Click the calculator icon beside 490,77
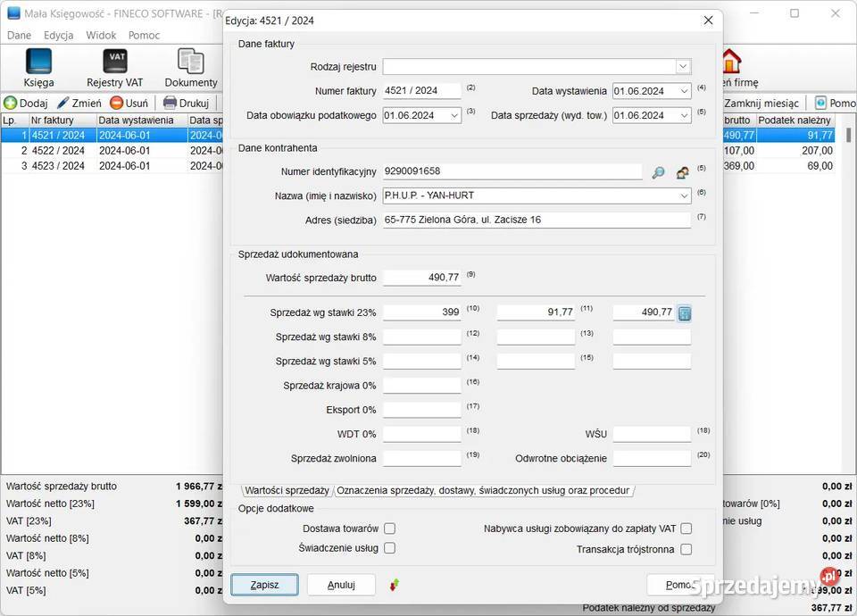The image size is (857, 616). [x=684, y=313]
